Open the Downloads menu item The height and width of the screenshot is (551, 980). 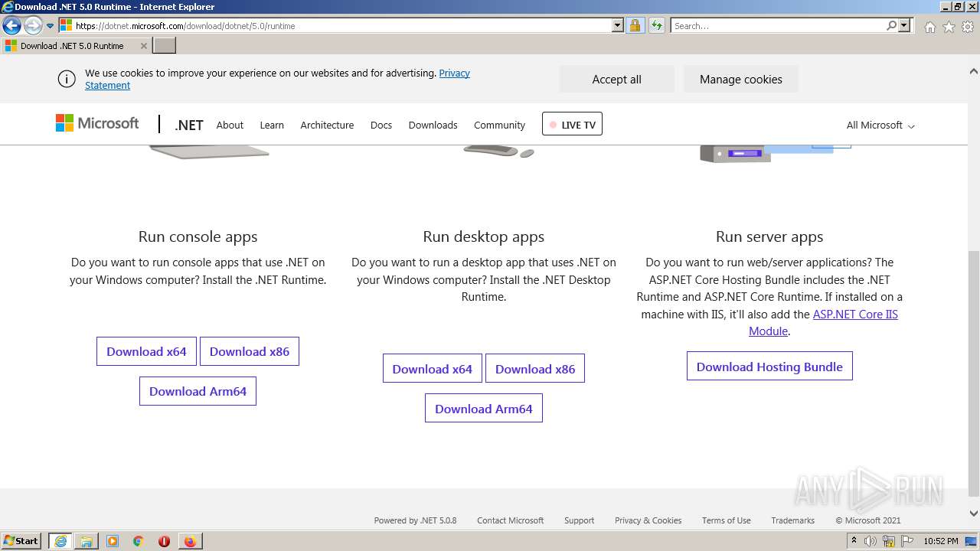(433, 125)
